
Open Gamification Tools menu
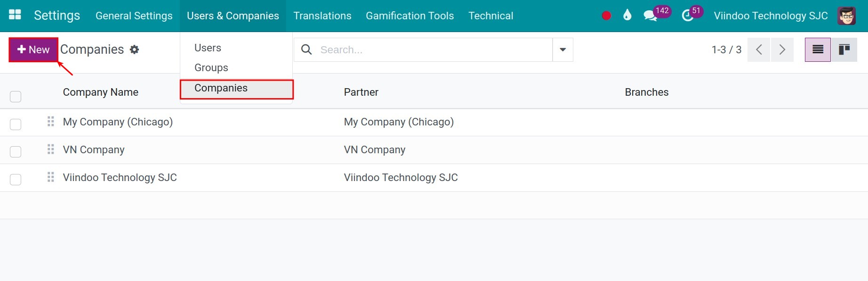[x=410, y=16]
